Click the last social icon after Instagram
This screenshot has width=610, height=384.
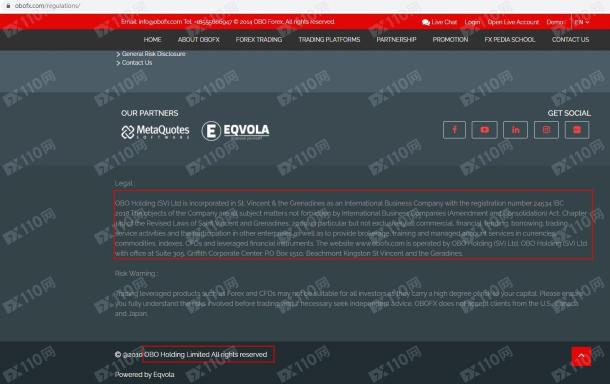click(x=577, y=130)
